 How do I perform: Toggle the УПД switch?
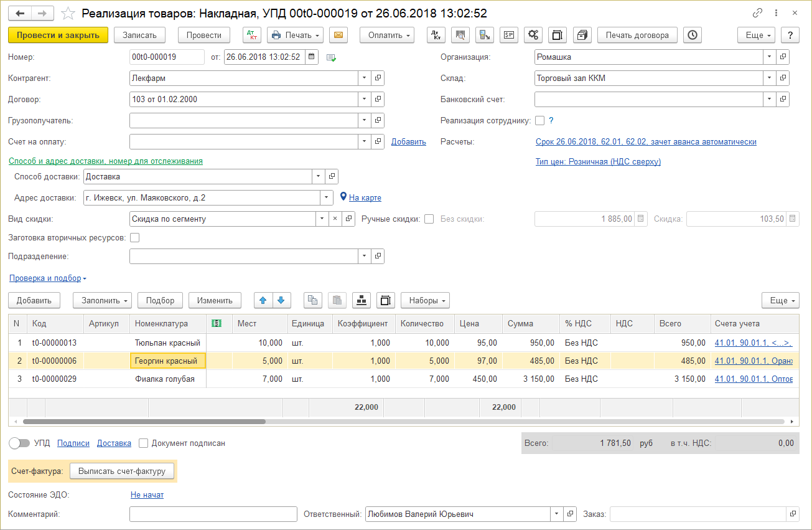pyautogui.click(x=20, y=443)
